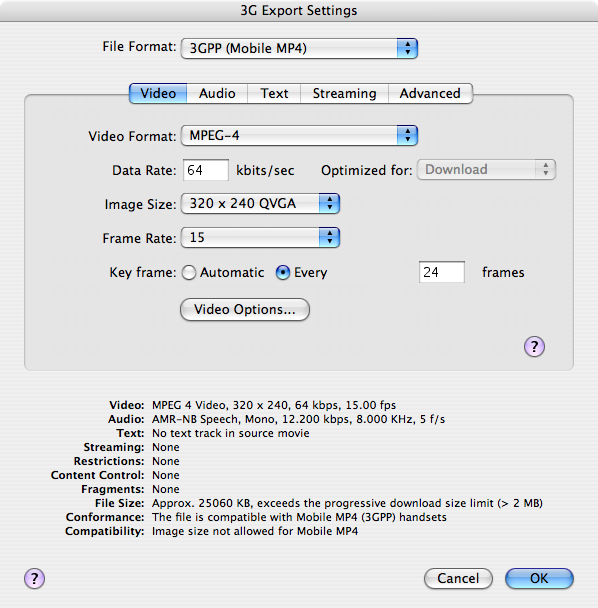The width and height of the screenshot is (598, 608).
Task: Focus the Data Rate field showing 64
Action: [x=206, y=170]
